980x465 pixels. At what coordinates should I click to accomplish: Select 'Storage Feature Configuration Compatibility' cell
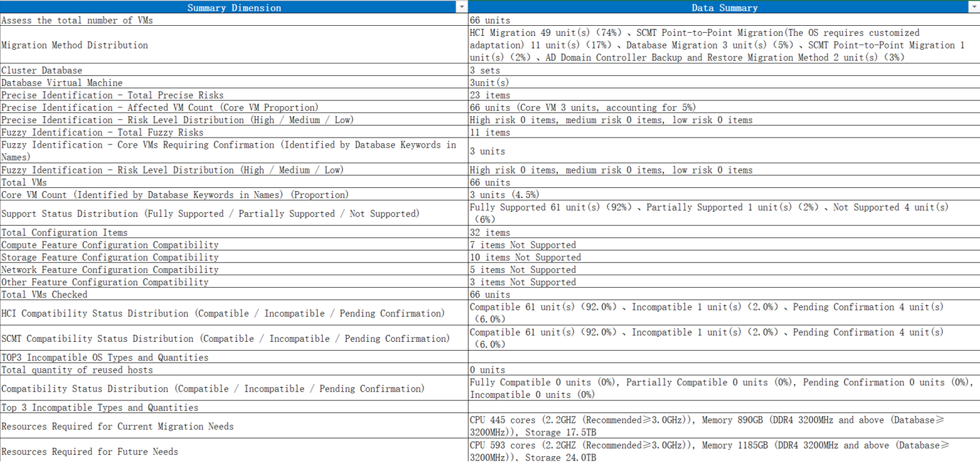(234, 258)
